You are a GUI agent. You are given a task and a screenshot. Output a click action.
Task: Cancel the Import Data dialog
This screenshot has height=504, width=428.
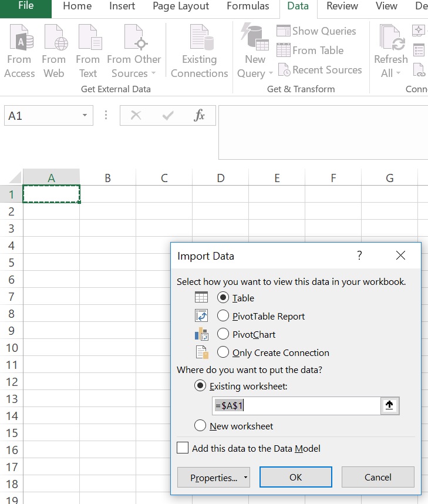tap(378, 478)
